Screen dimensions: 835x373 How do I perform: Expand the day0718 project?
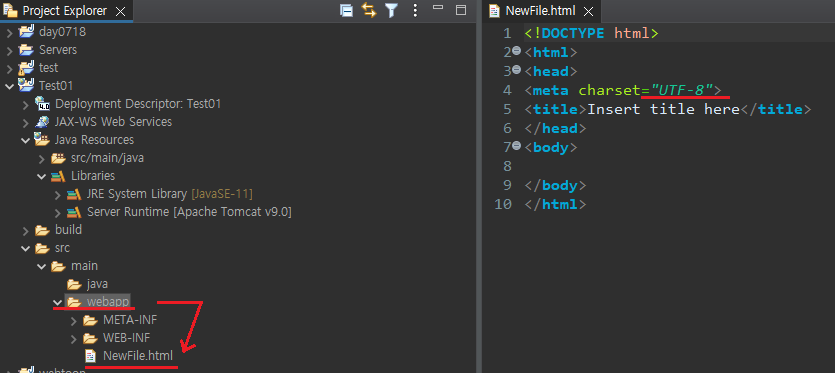[9, 32]
